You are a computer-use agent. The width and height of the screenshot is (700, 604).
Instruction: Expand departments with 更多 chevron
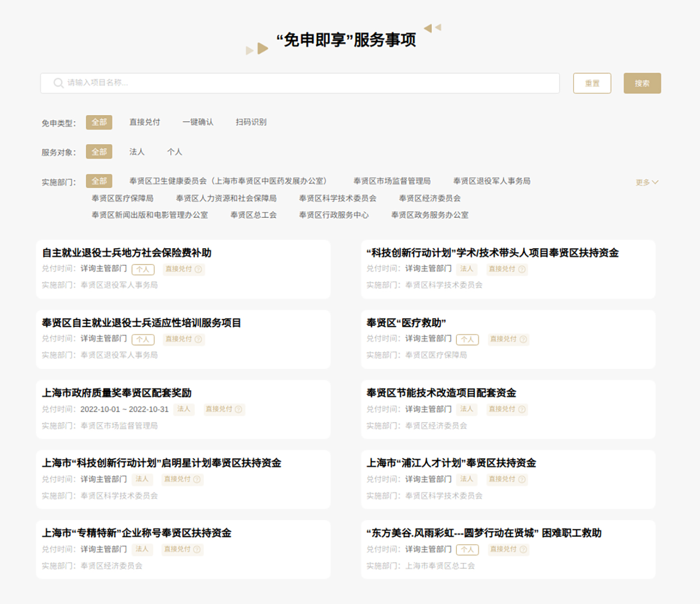647,182
